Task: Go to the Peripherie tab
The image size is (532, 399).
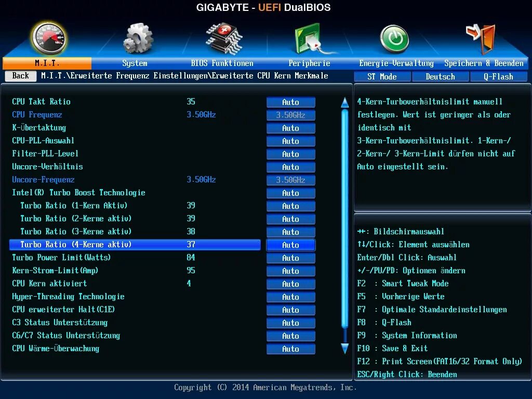Action: click(x=309, y=63)
